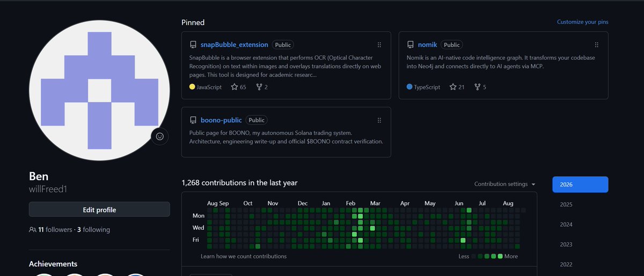644x276 pixels.
Task: Click the yellow JavaScript language dot
Action: pos(192,87)
